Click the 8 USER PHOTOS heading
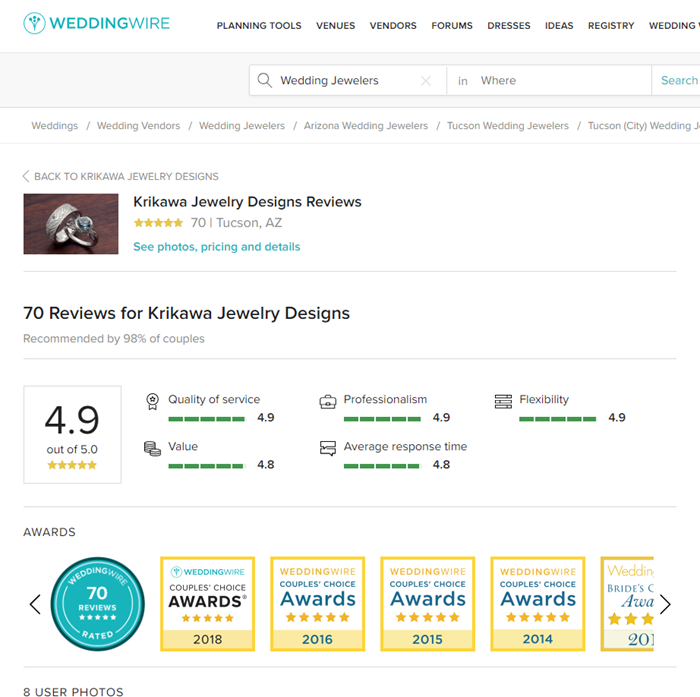Image resolution: width=700 pixels, height=697 pixels. pos(73,692)
